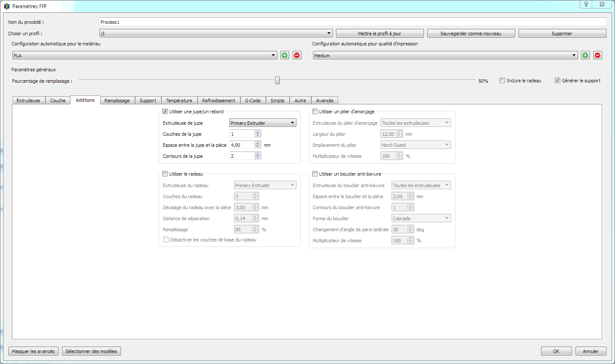Click green plus icon next to PLA material
Screen dimensions: 615x364
point(285,55)
